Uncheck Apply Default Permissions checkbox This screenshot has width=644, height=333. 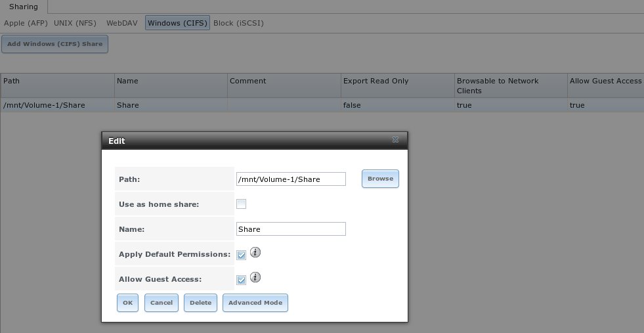(241, 254)
